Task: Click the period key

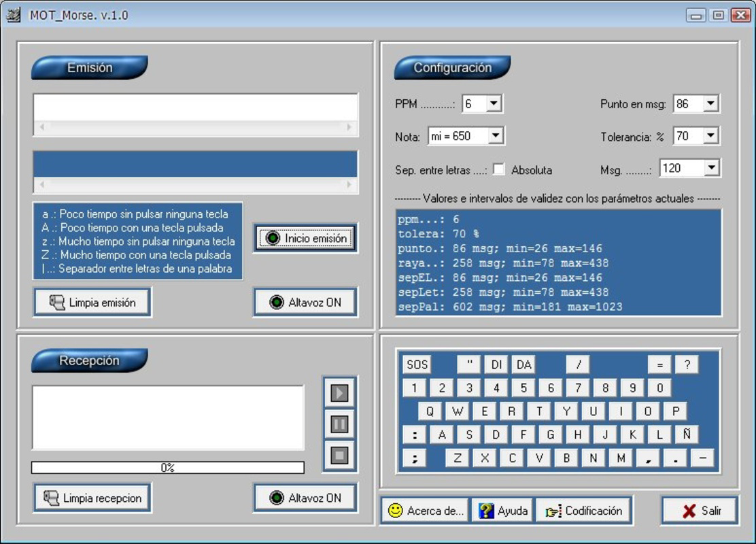Action: [x=676, y=458]
